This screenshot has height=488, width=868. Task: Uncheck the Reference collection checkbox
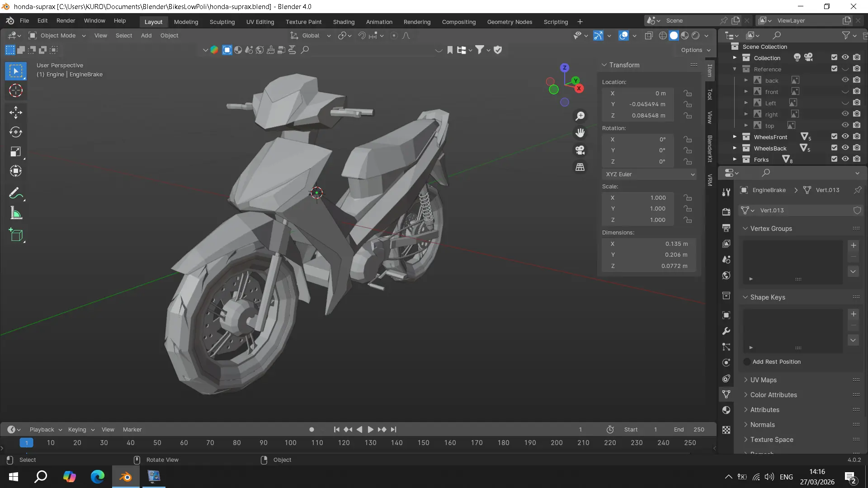click(x=834, y=69)
